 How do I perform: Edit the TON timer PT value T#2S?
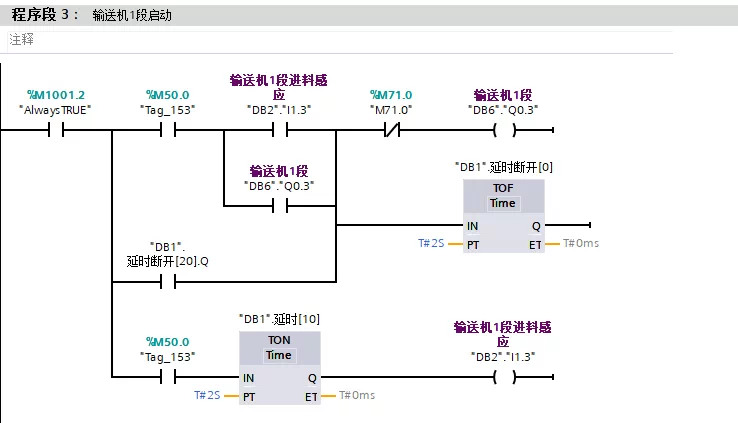click(207, 395)
